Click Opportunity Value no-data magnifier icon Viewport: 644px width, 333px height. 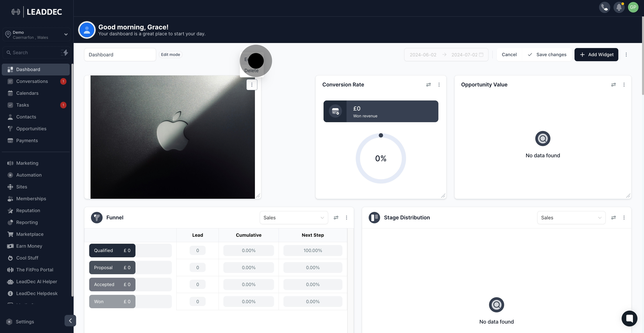[543, 138]
